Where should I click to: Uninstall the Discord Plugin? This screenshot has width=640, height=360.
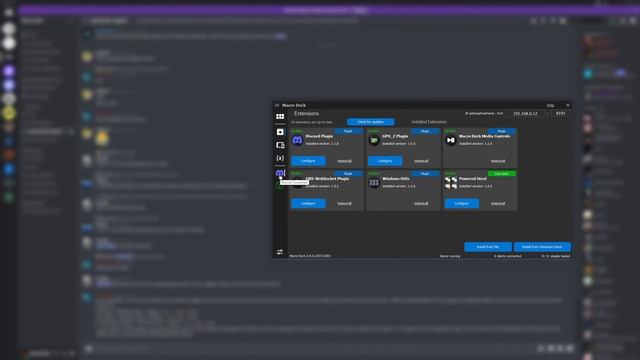(x=344, y=161)
